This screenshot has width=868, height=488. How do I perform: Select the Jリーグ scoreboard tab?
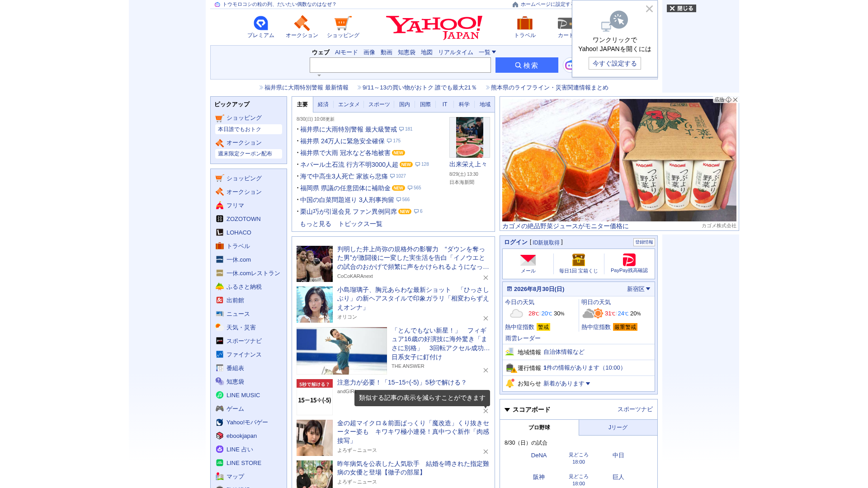coord(618,428)
